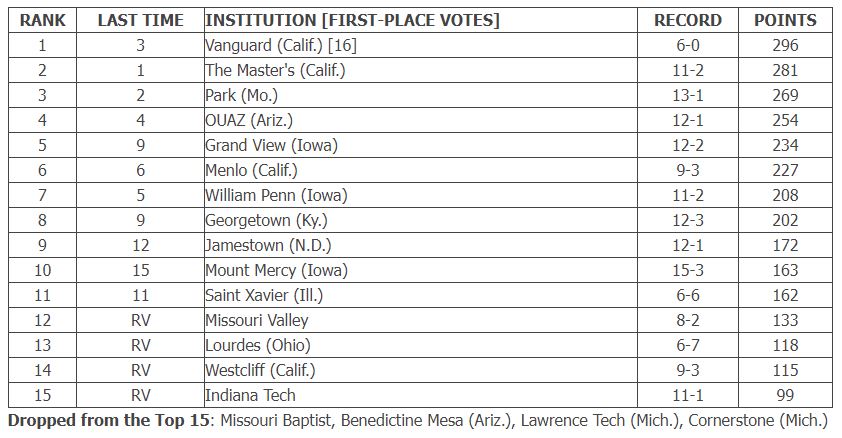Click The Master's (Calif.) cell
The width and height of the screenshot is (842, 438).
click(x=420, y=70)
